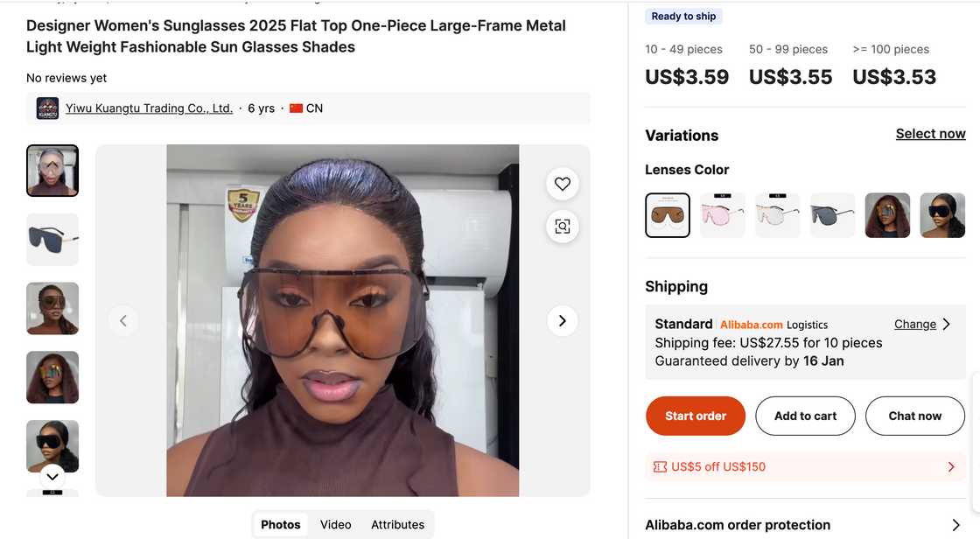Screen dimensions: 980x539
Task: Open Chat now with supplier
Action: [914, 416]
